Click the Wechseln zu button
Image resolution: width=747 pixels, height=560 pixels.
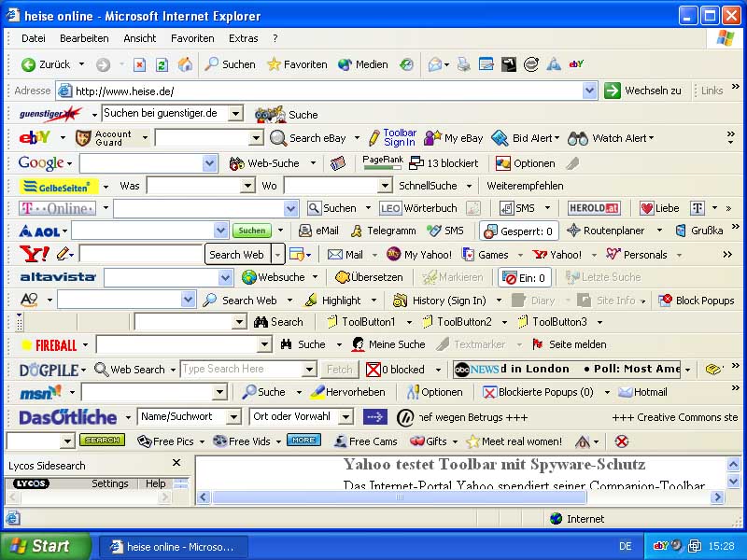point(642,91)
